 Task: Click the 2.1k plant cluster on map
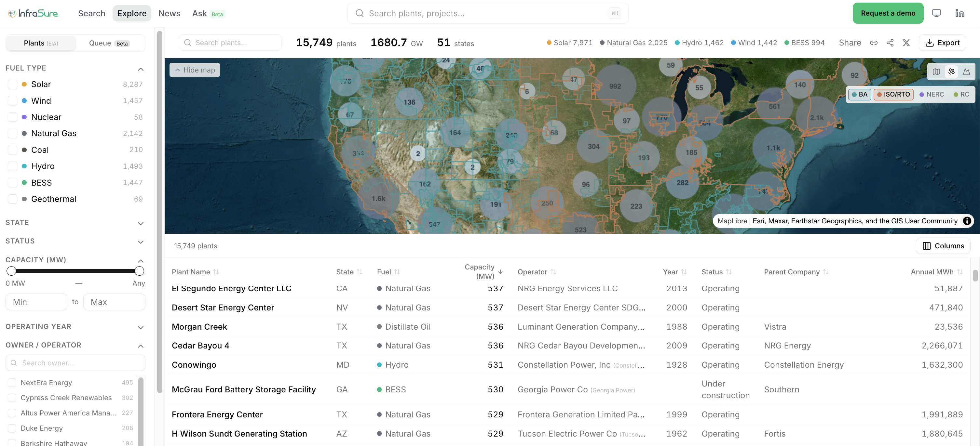(x=816, y=118)
